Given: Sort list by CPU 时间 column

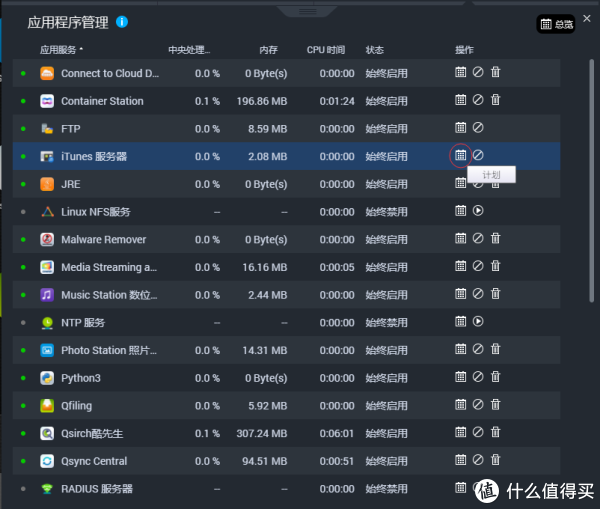Looking at the screenshot, I should click(325, 49).
